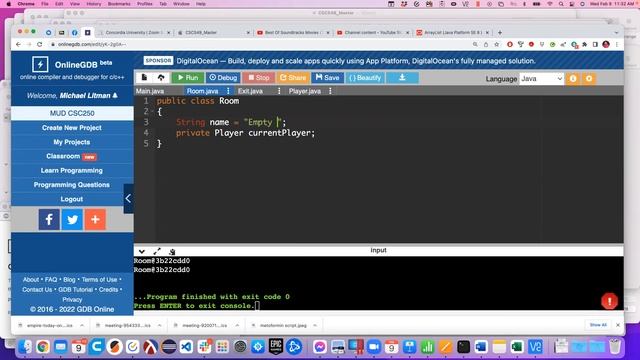Screen dimensions: 640x360
Task: Open My Projects page
Action: click(x=72, y=142)
